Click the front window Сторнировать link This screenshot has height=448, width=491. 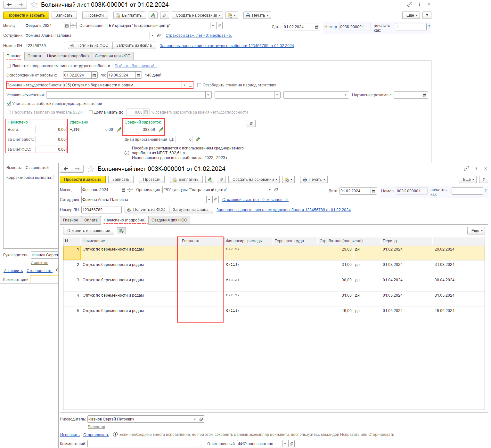pyautogui.click(x=96, y=435)
